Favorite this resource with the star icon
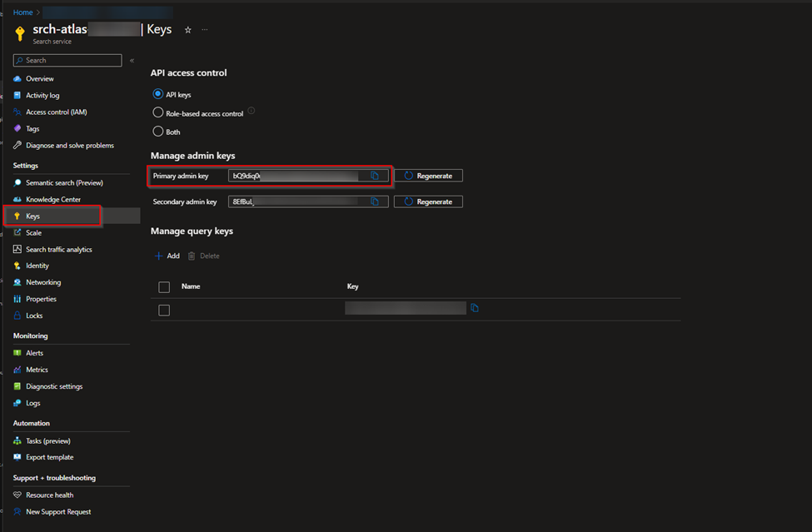Screen dimensions: 812x532 point(187,30)
